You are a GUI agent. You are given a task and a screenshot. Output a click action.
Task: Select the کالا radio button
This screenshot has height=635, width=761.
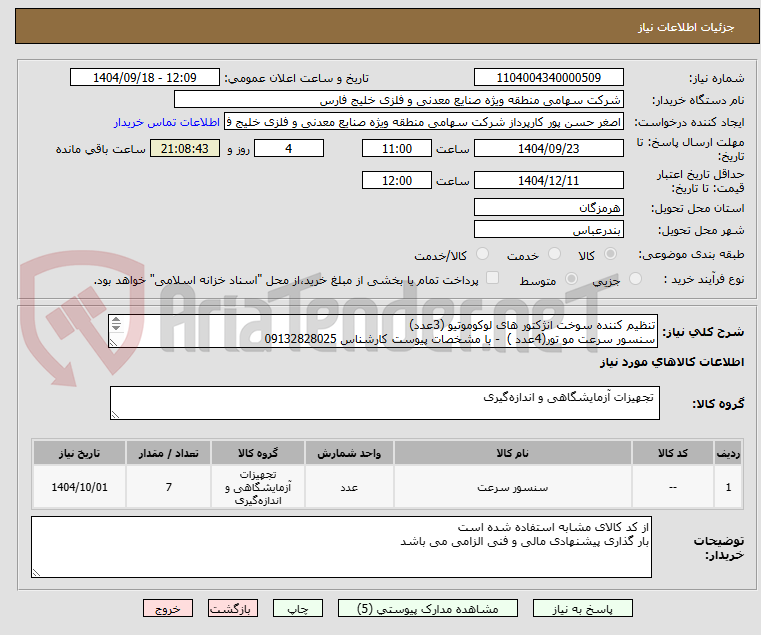[610, 254]
